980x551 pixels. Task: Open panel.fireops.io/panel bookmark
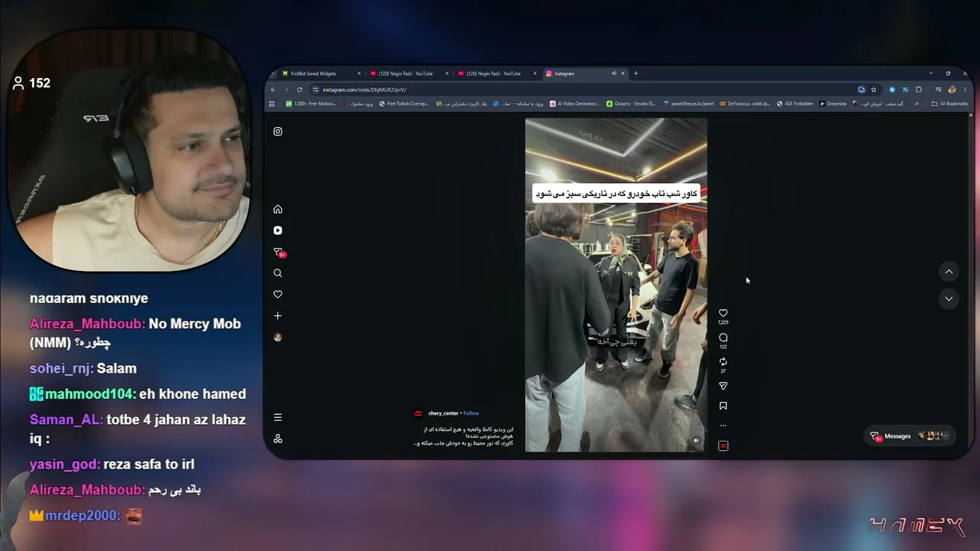click(689, 103)
